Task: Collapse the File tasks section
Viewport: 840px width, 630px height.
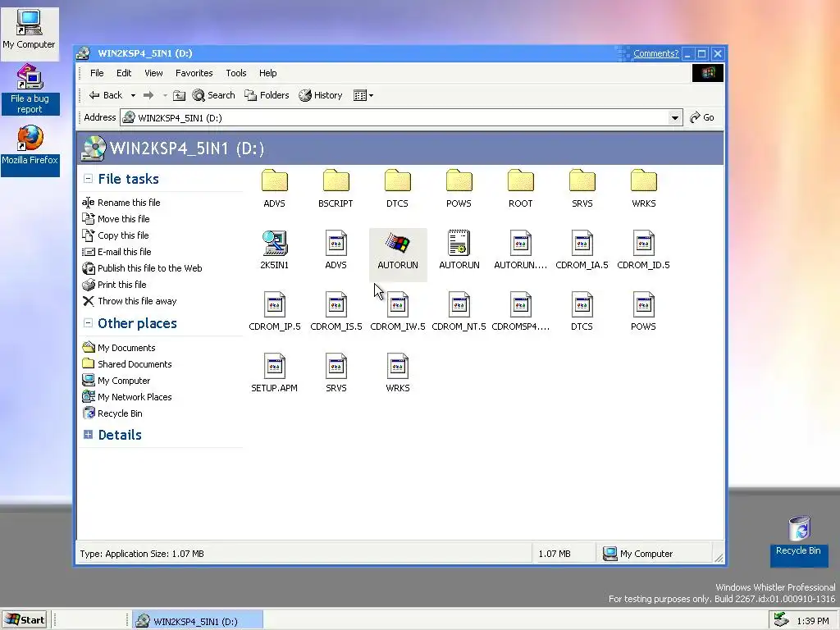Action: coord(88,179)
